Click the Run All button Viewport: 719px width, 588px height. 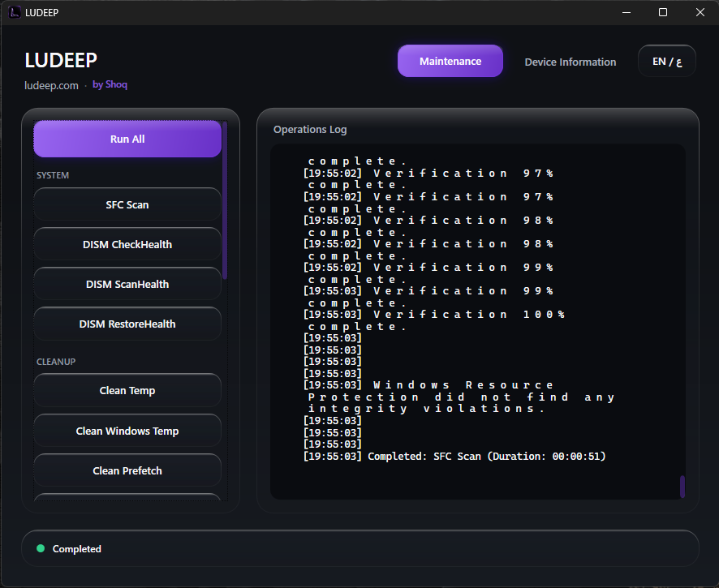click(127, 139)
